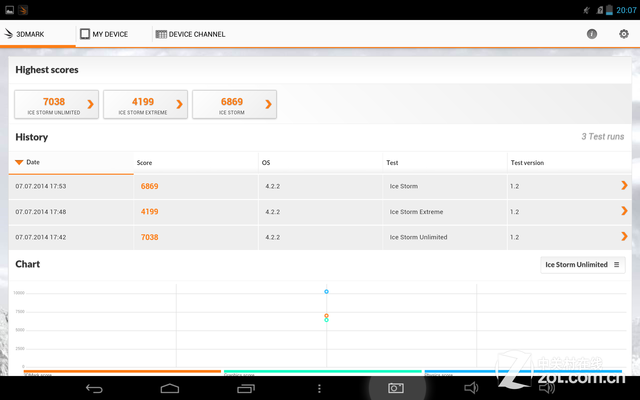Select the 07.07.2014 17:53 date cell
Screen dimensions: 640x400
pos(71,187)
